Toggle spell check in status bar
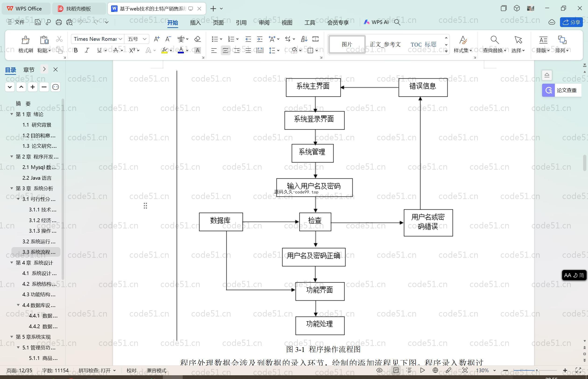 97,370
